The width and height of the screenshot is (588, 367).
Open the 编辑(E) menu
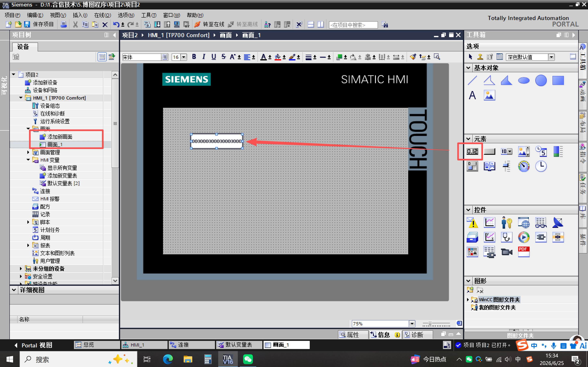pos(35,15)
